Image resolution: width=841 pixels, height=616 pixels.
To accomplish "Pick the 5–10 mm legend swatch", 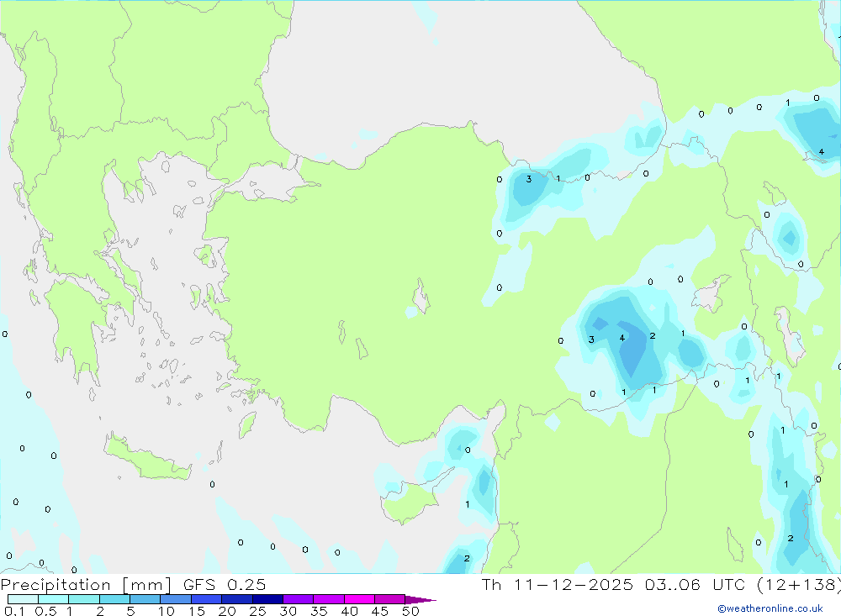I will pos(145,599).
